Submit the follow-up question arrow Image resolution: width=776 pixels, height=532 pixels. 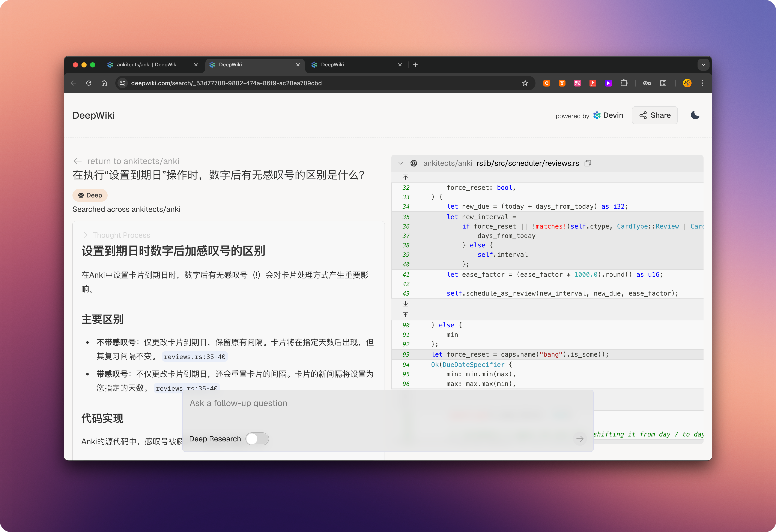580,439
